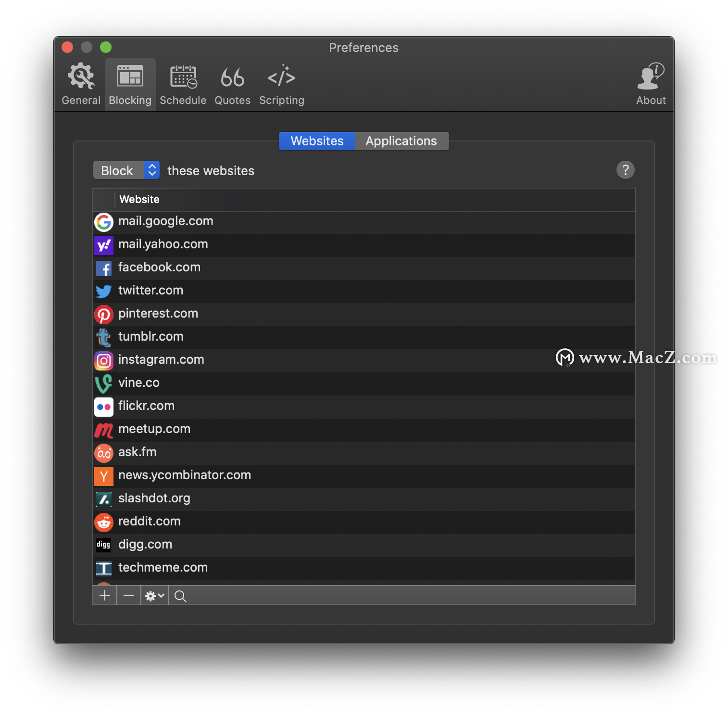Select the ask.fm entry
Viewport: 728px width, 715px height.
[364, 453]
